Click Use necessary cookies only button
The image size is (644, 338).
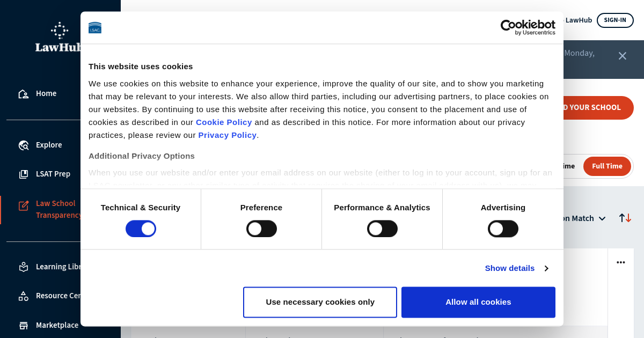pyautogui.click(x=320, y=302)
